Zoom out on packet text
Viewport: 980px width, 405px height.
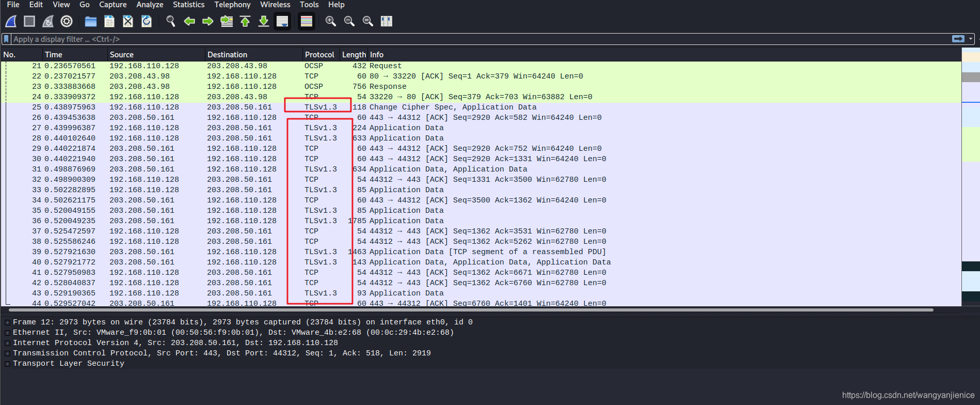coord(349,21)
